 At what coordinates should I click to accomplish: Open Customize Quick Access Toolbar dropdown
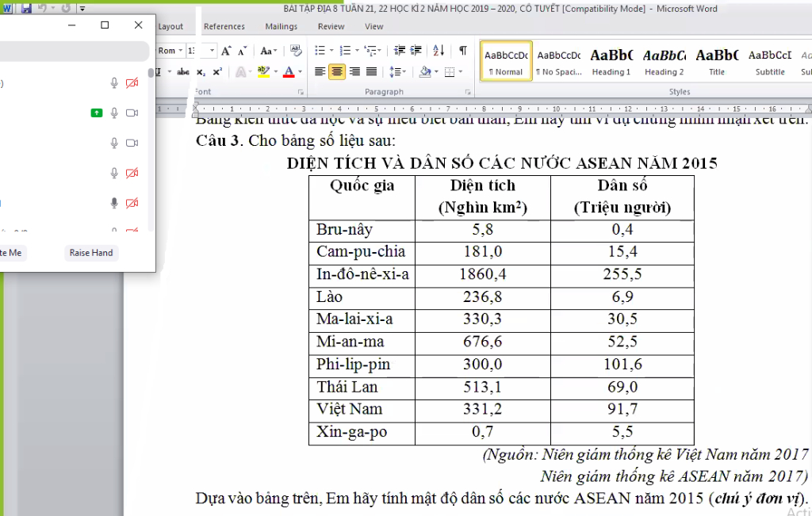(82, 9)
